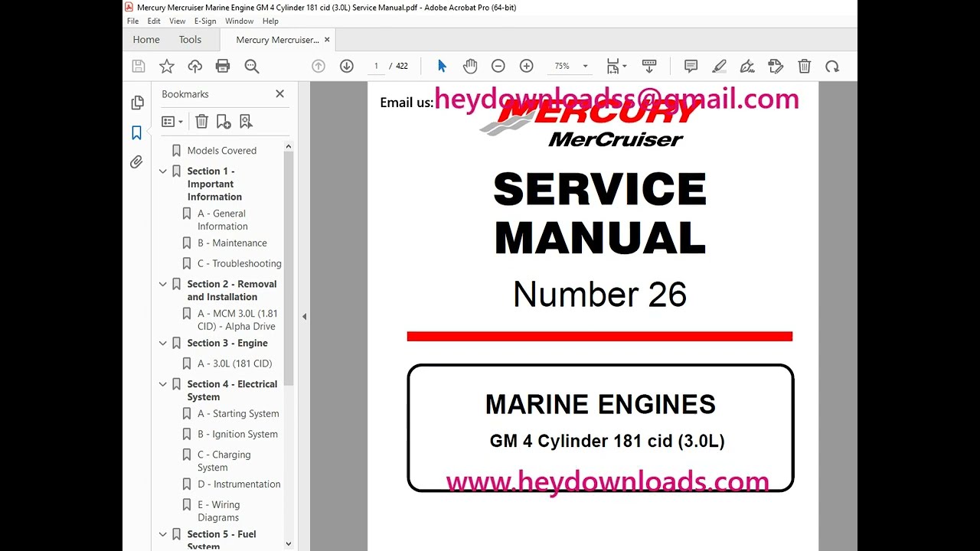Click bookmarks scrollbar up arrow

pyautogui.click(x=288, y=146)
